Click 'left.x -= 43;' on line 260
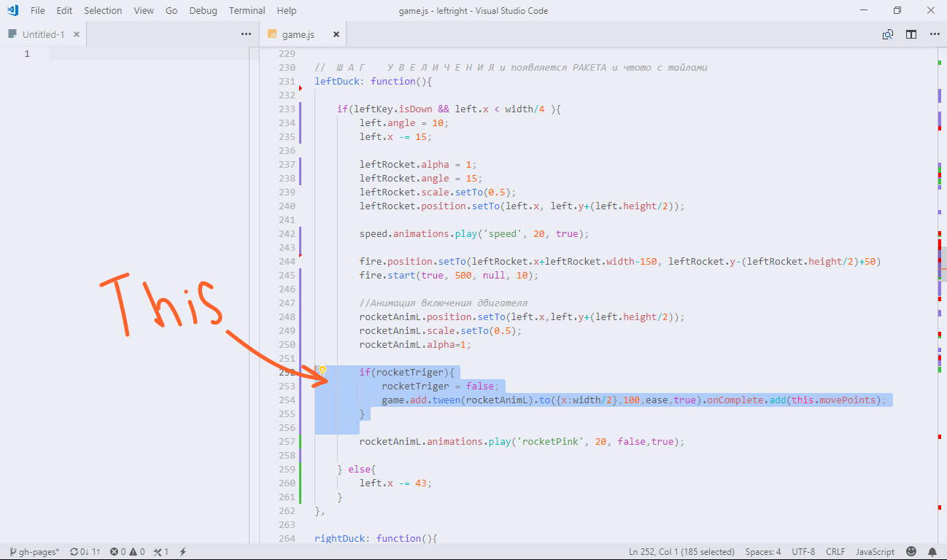Viewport: 947px width, 560px height. 395,483
